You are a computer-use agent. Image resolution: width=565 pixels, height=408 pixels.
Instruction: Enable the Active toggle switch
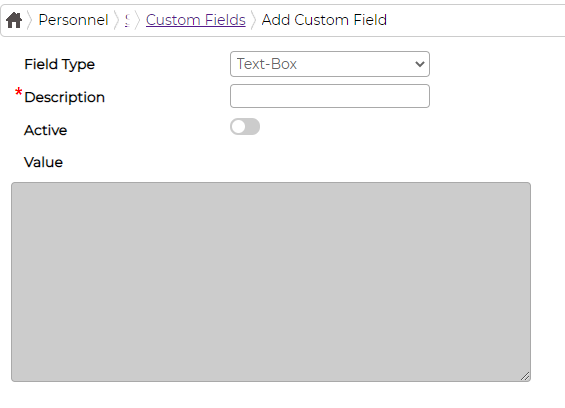coord(245,127)
